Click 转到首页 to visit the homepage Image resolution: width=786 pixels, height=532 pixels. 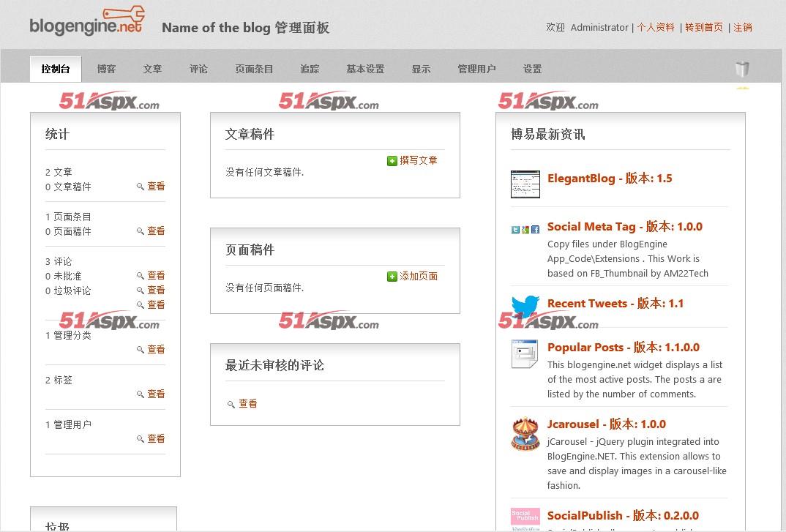point(704,27)
